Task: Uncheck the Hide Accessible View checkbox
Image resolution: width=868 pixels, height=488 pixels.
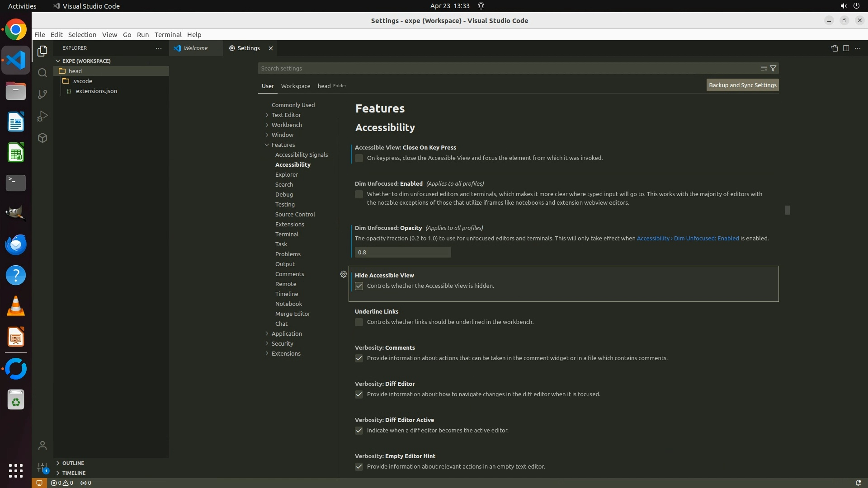Action: point(359,286)
